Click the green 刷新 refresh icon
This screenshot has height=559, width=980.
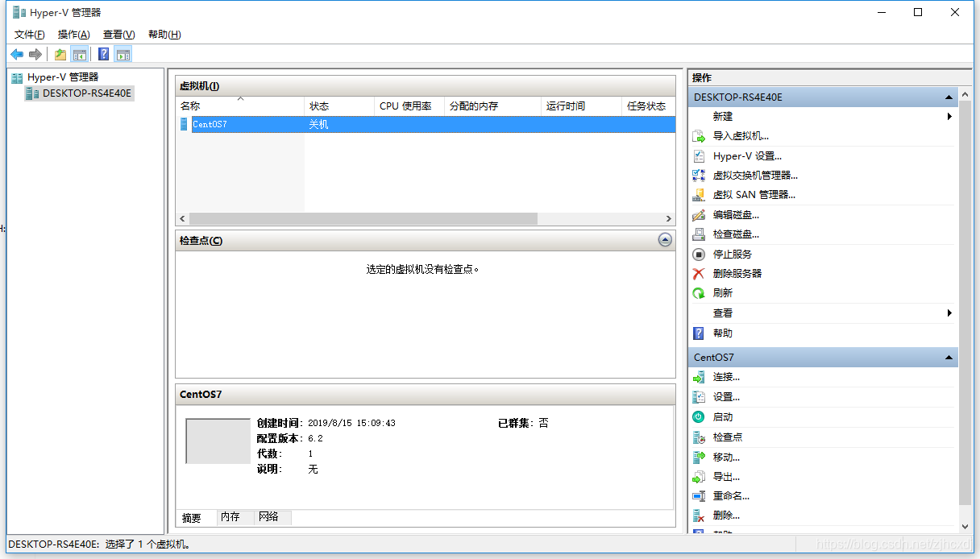coord(699,293)
